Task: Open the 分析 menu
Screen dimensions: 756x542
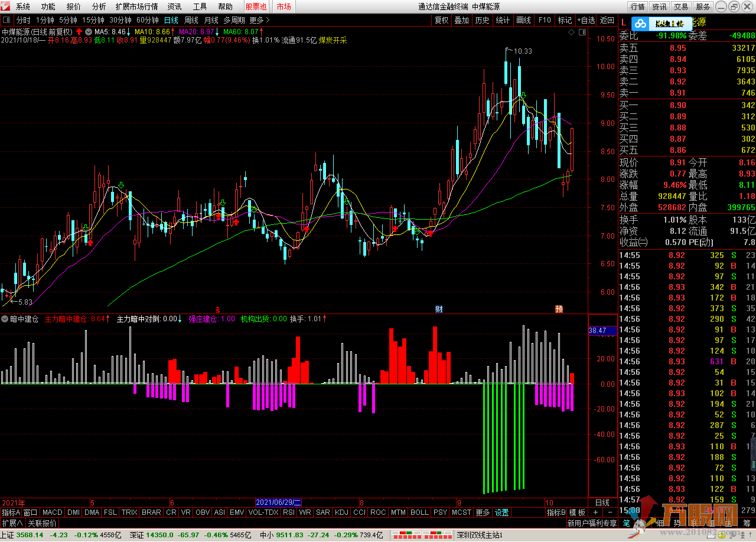Action: pyautogui.click(x=99, y=6)
